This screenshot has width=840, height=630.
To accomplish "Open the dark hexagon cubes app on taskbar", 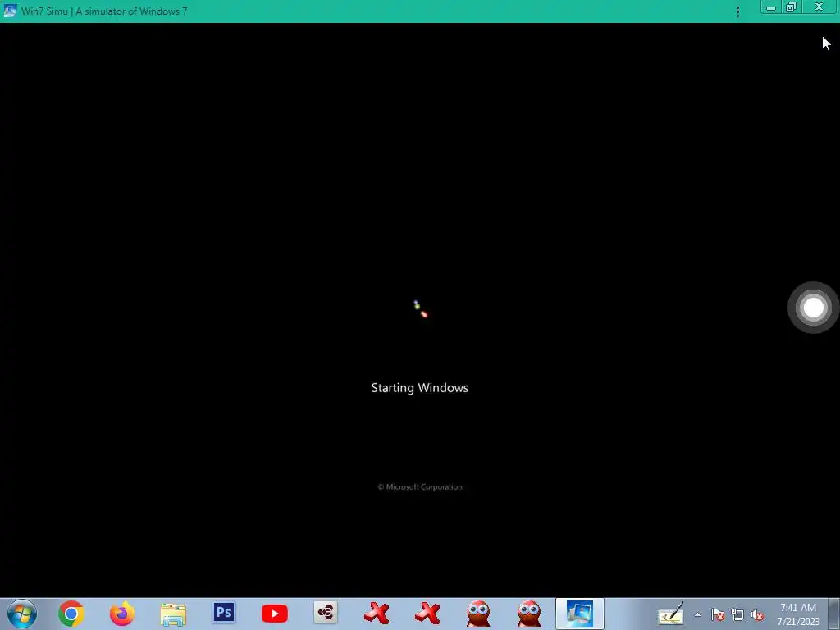I will point(326,613).
